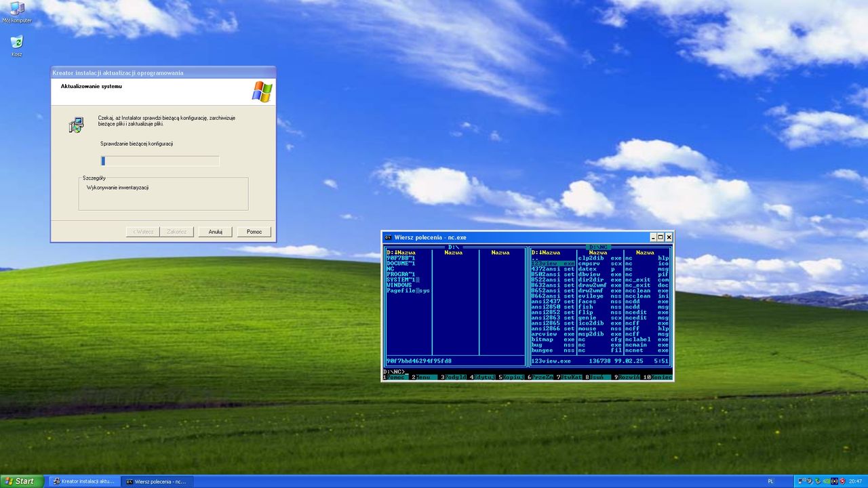Click 4 Edytuj in NC function bar
The width and height of the screenshot is (868, 488).
click(482, 377)
